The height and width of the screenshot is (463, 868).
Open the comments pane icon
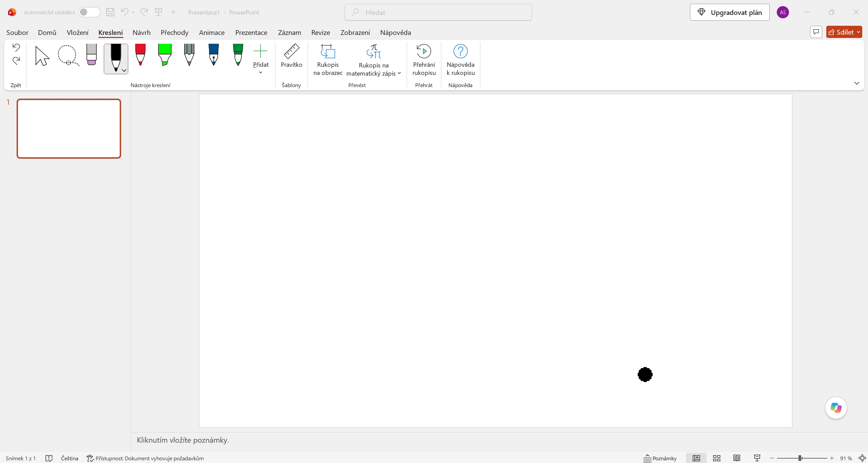(816, 32)
